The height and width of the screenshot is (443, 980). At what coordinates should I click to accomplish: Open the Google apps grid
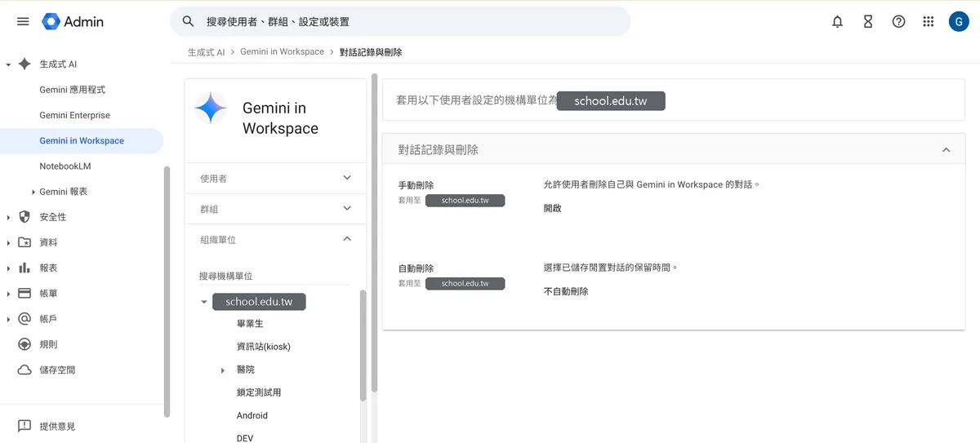coord(928,22)
